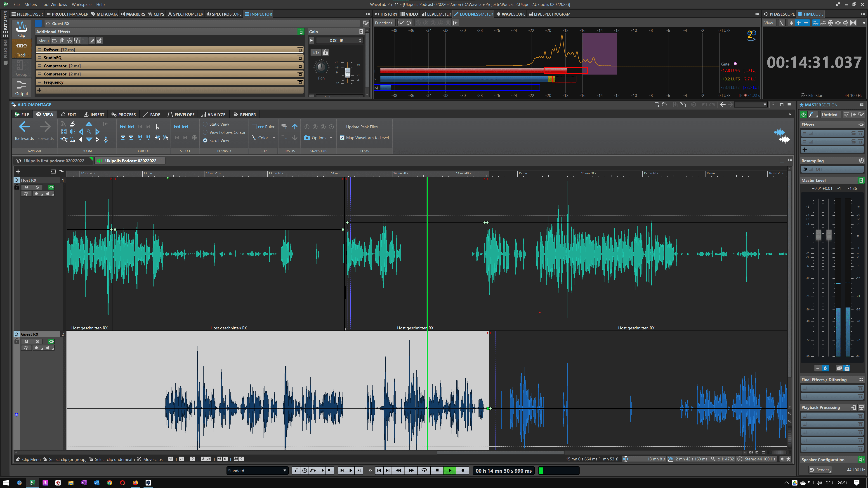Image resolution: width=868 pixels, height=488 pixels.
Task: Open the Standard transport preset dropdown
Action: 257,470
